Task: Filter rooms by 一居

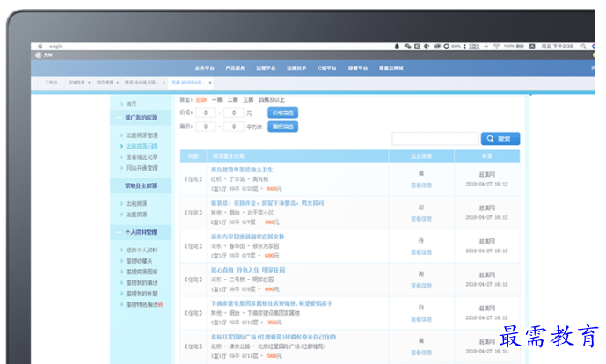Action: 217,99
